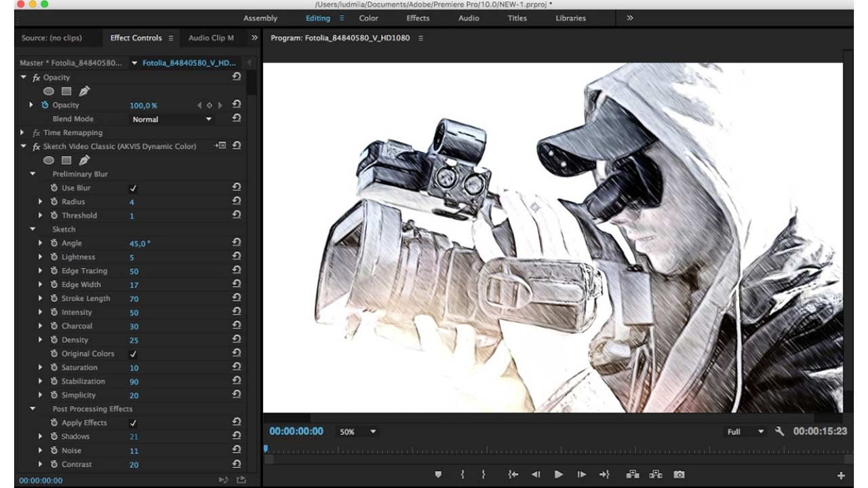Screen dimensions: 868x488
Task: Add a marker in Program monitor
Action: click(x=438, y=474)
